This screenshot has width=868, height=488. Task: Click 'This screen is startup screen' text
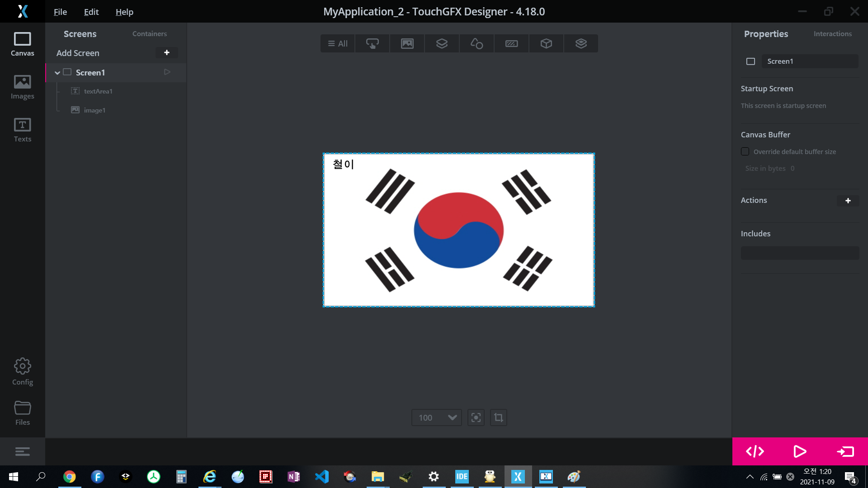(783, 106)
